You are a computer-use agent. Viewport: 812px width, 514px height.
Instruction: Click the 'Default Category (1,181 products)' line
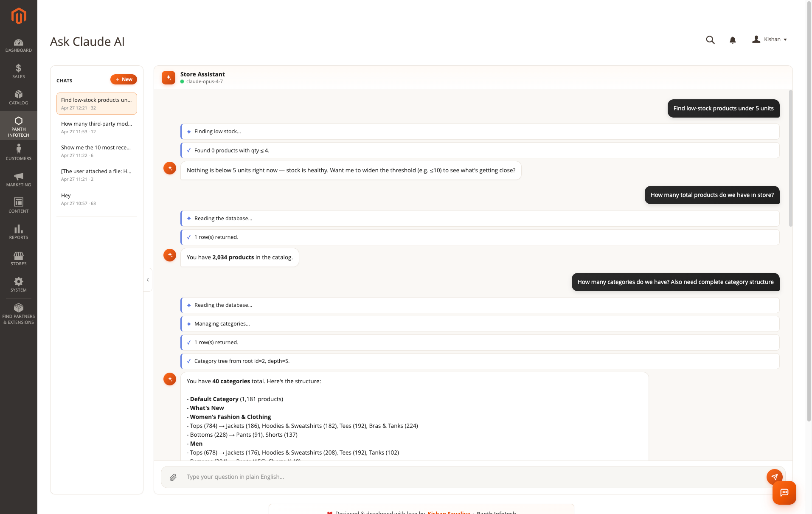[235, 399]
